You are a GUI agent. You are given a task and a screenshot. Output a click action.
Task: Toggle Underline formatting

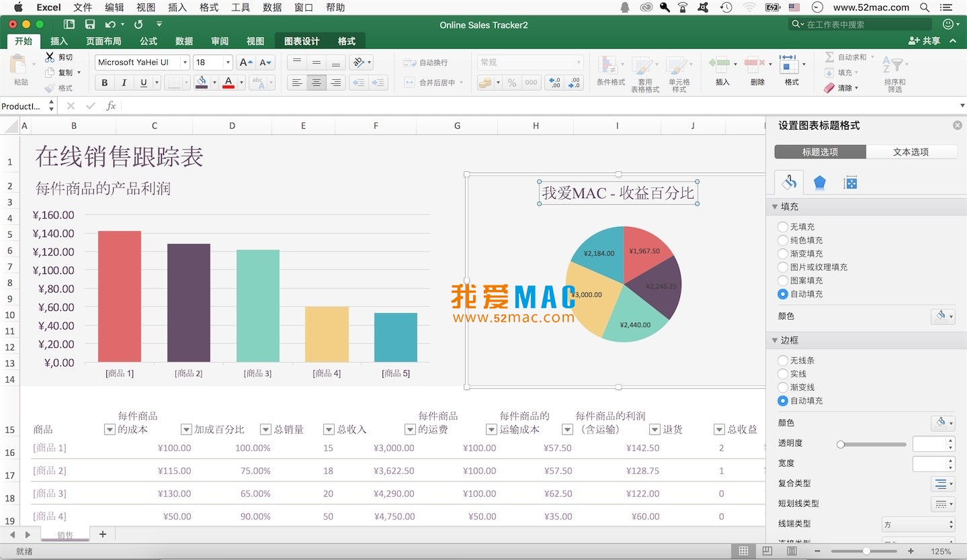point(143,83)
